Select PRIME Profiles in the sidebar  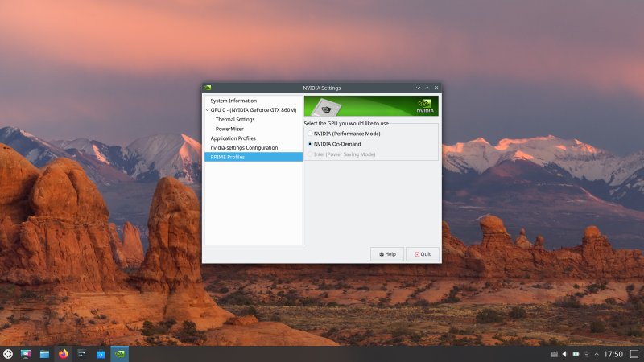(254, 157)
